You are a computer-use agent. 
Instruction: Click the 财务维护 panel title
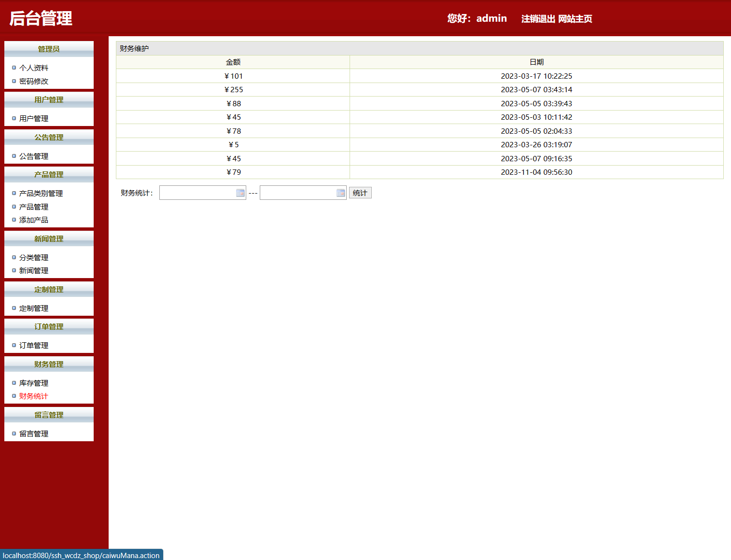[x=134, y=49]
